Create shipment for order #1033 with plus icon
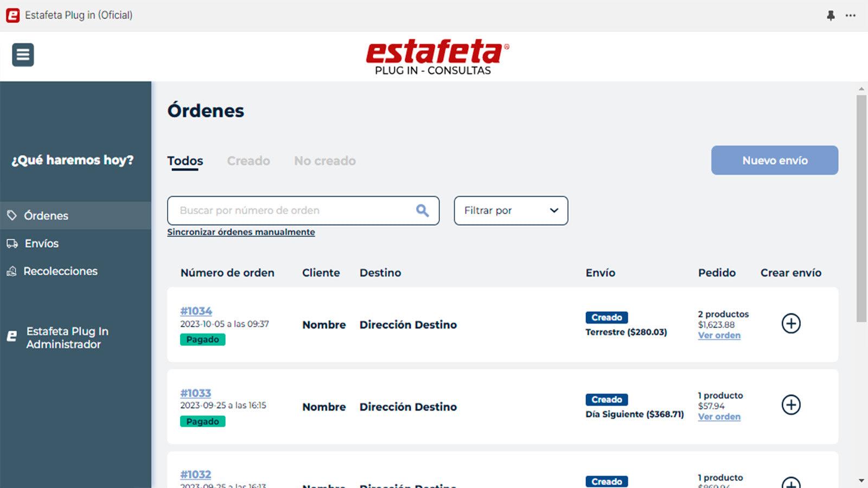868x488 pixels. coord(791,405)
